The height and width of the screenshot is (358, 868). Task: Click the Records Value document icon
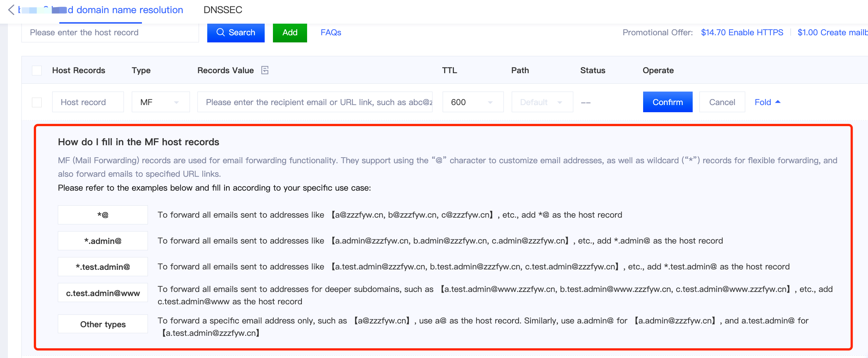click(x=265, y=70)
